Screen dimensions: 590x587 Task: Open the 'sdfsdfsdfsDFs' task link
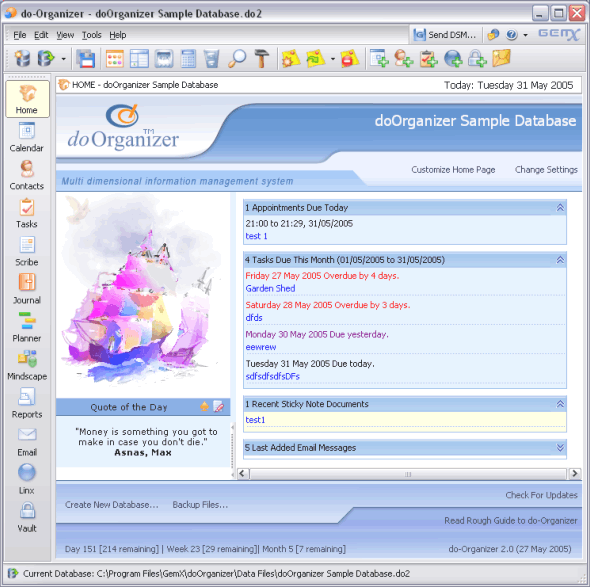pyautogui.click(x=272, y=376)
